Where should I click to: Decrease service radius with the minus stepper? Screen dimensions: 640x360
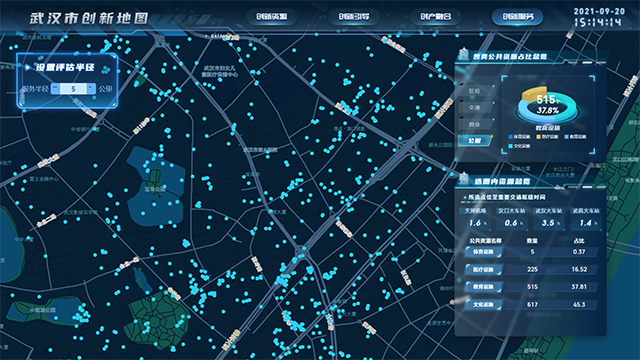56,88
